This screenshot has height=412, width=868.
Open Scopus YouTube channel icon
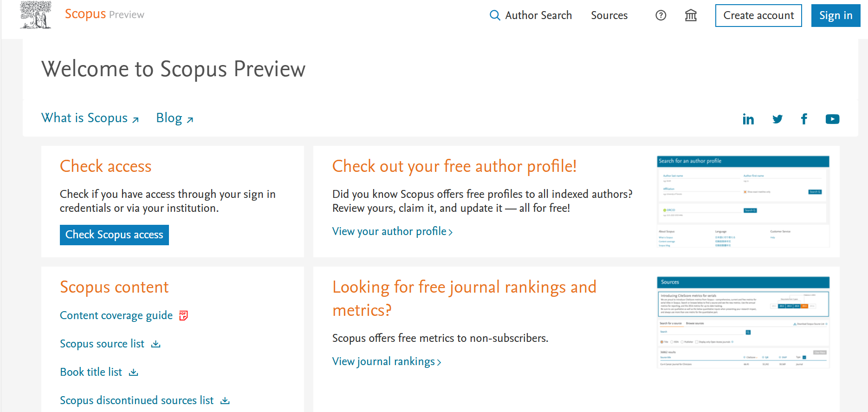[x=832, y=119]
